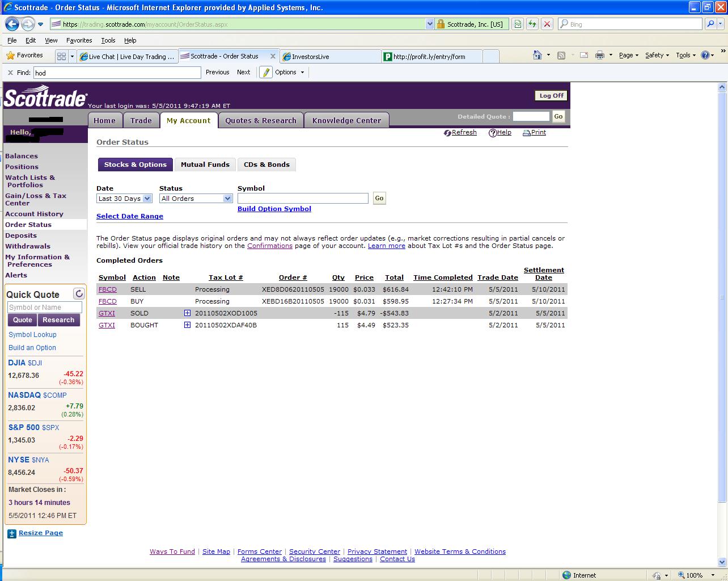Click the Build Option Symbol link
The width and height of the screenshot is (728, 581).
click(x=274, y=209)
